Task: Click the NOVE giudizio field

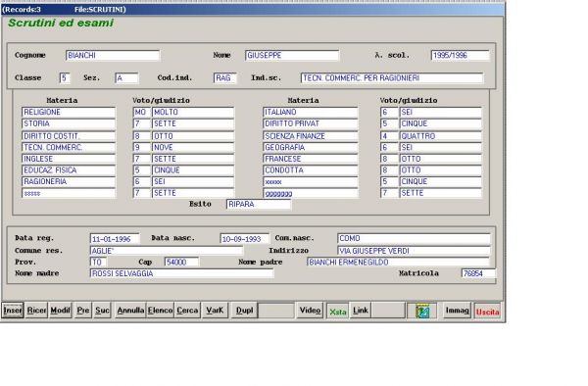Action: [193, 147]
